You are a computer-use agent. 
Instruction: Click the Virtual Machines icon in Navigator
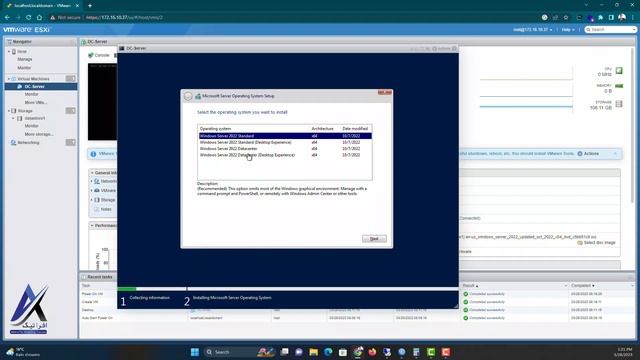pyautogui.click(x=13, y=79)
